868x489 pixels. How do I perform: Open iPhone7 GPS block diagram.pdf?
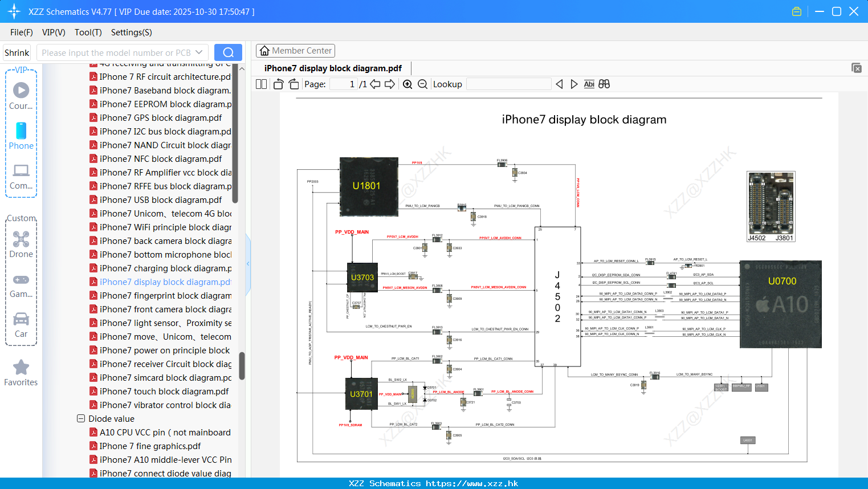[156, 117]
